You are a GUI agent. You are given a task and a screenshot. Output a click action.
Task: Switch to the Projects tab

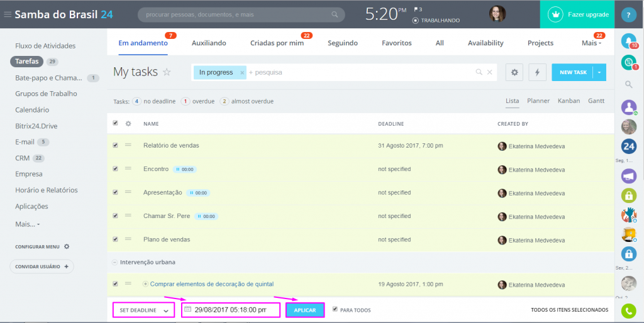[x=540, y=43]
